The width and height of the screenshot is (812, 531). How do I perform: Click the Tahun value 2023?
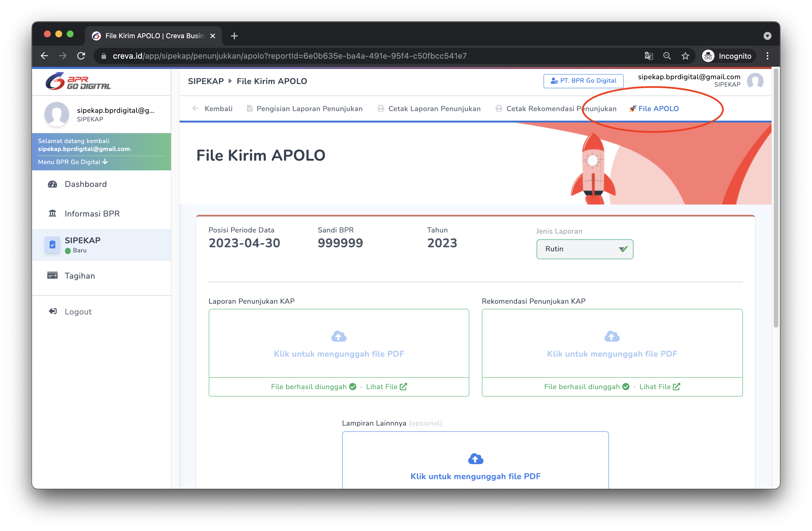[x=442, y=243]
